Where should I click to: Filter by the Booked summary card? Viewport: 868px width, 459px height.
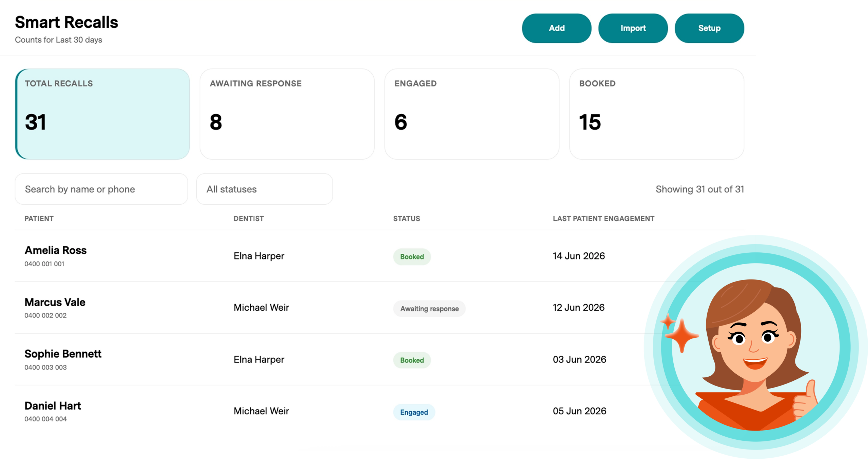point(656,114)
